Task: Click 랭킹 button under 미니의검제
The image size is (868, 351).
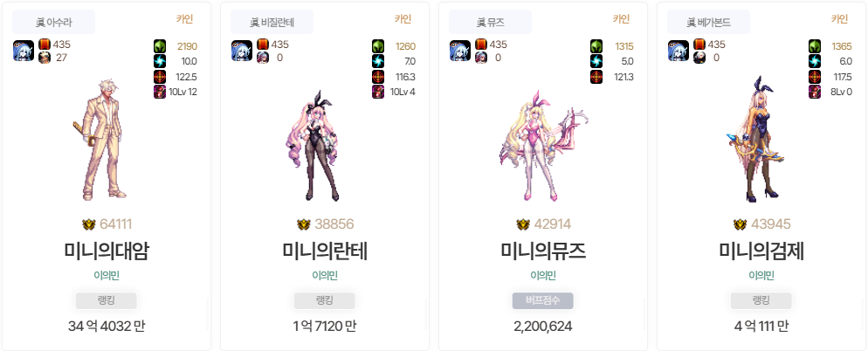Action: [761, 300]
